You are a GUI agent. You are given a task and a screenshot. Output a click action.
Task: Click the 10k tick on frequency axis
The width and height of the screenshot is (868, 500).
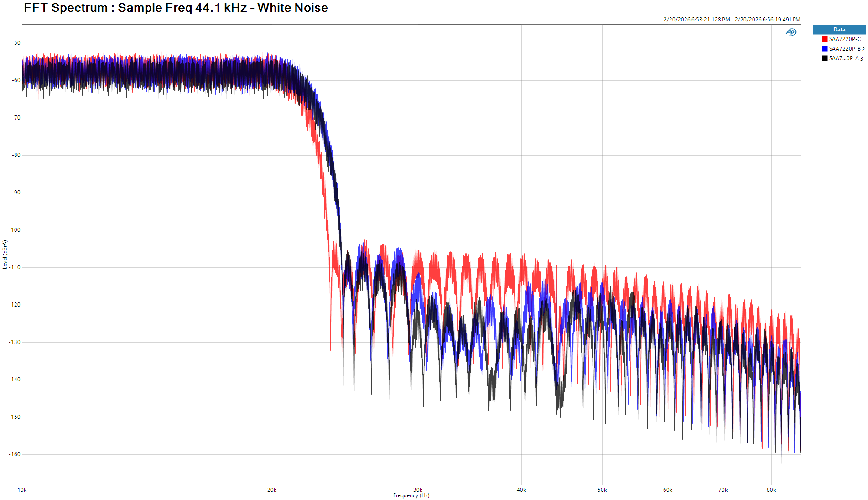[x=22, y=490]
